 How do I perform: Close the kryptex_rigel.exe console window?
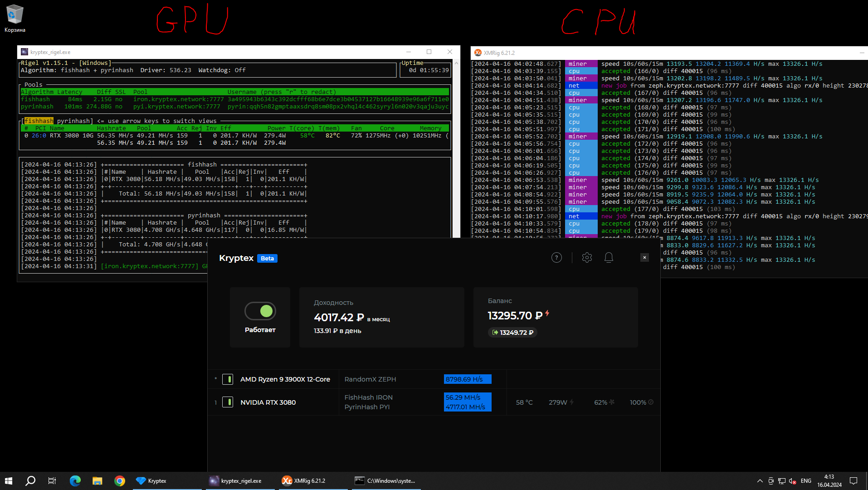click(450, 52)
